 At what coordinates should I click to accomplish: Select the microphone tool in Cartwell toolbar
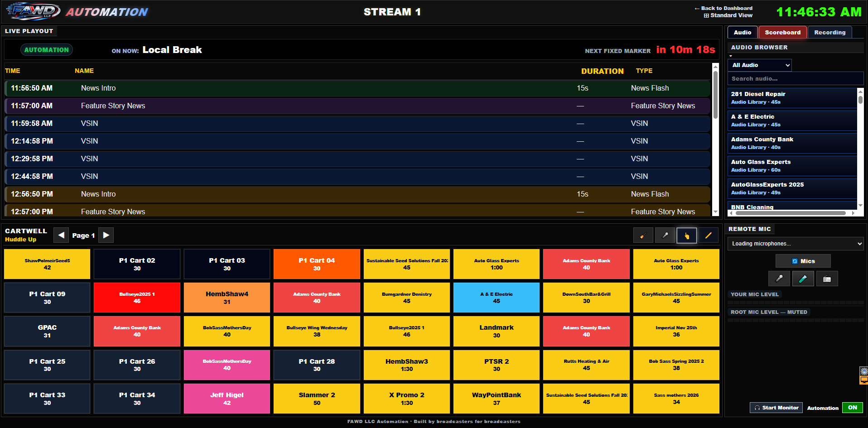[665, 236]
